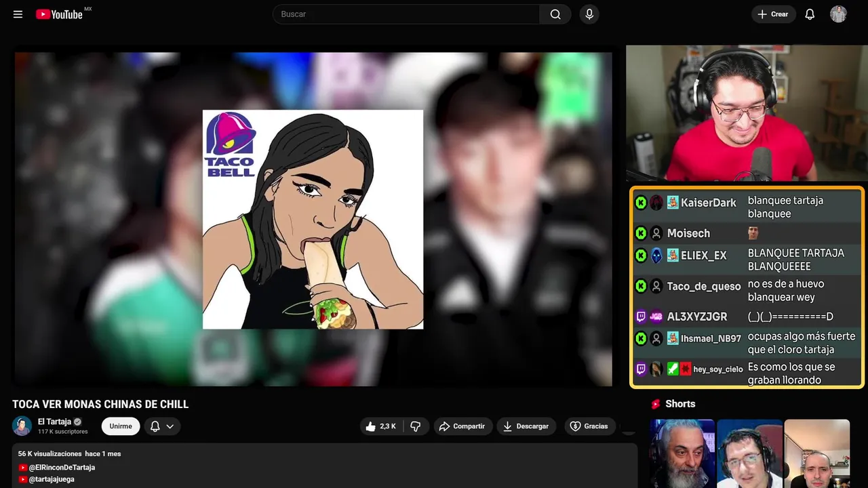Open the headphones man Shorts thumbnail
This screenshot has height=488, width=868.
[x=749, y=453]
